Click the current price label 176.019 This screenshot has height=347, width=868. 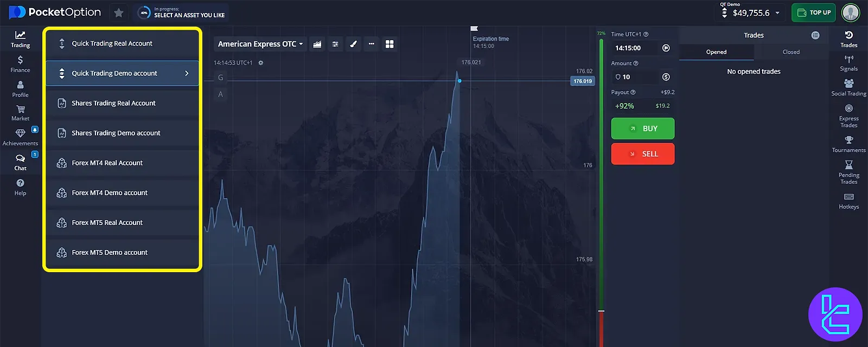[x=583, y=81]
